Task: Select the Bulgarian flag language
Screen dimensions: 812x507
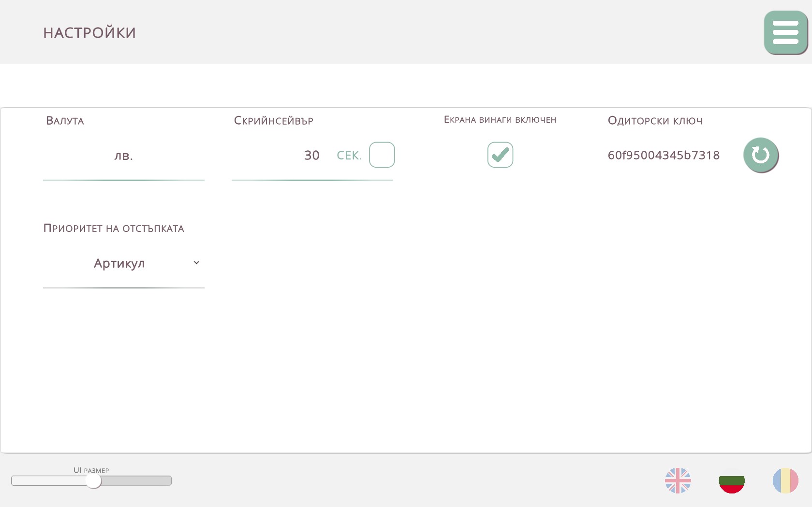Action: (x=731, y=480)
